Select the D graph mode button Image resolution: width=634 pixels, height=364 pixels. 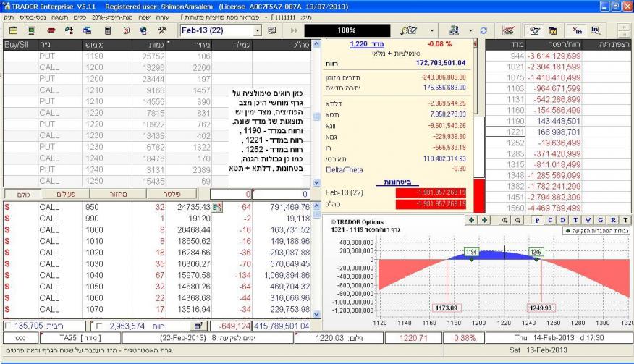[563, 218]
